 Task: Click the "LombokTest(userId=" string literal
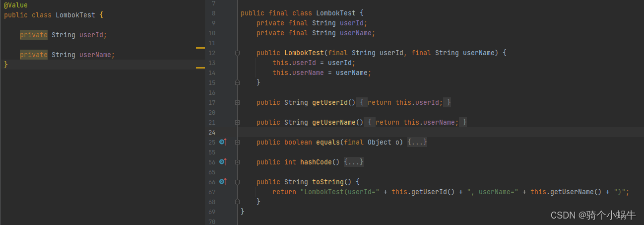pos(340,192)
